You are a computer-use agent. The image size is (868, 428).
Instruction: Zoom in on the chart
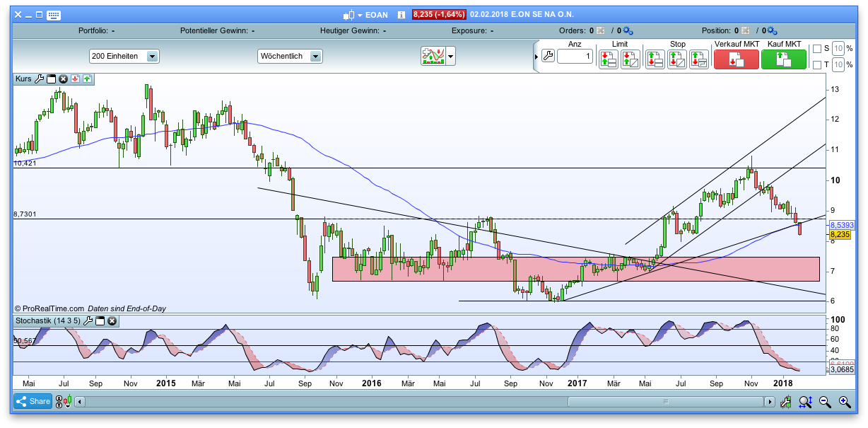[x=845, y=402]
